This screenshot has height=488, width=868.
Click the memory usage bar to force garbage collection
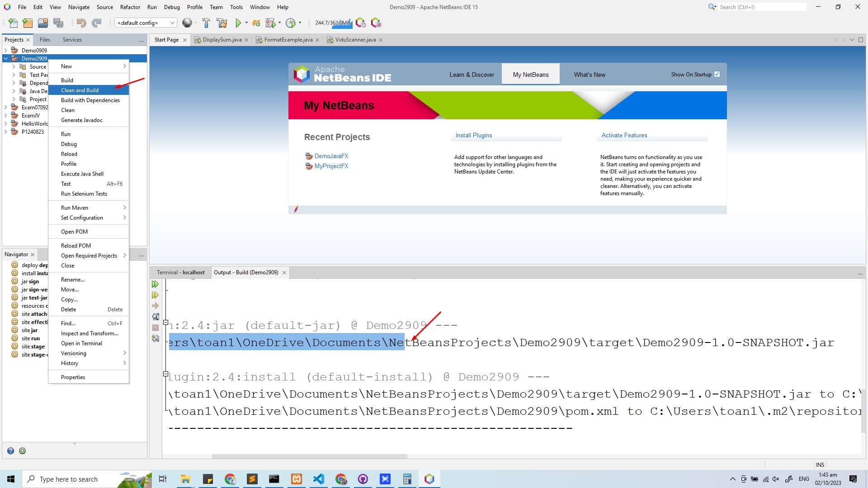pos(332,23)
